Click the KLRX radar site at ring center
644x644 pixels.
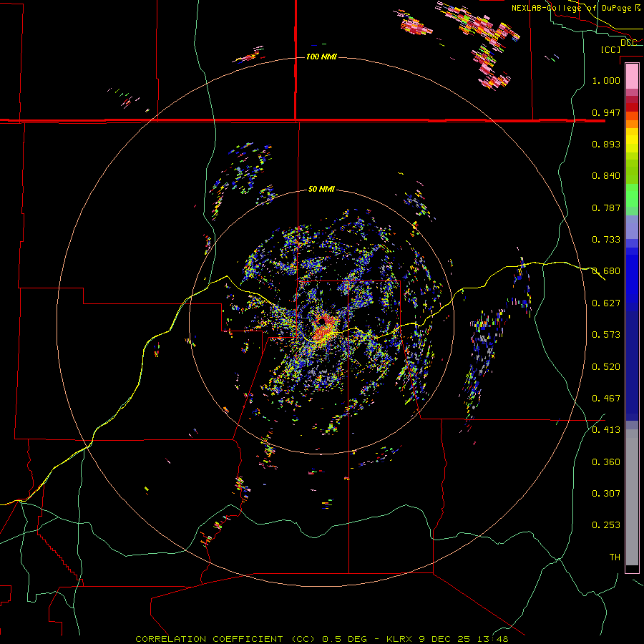[x=322, y=321]
